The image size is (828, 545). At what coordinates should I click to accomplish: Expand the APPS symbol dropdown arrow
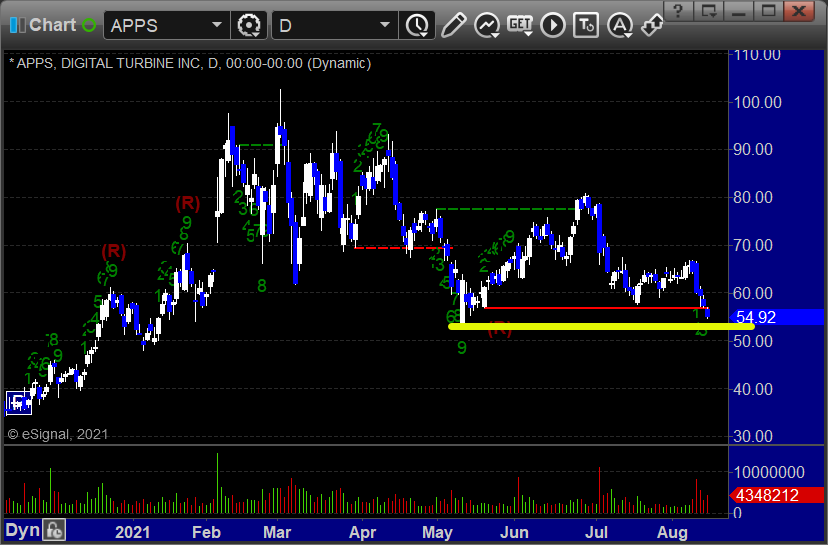tap(217, 25)
